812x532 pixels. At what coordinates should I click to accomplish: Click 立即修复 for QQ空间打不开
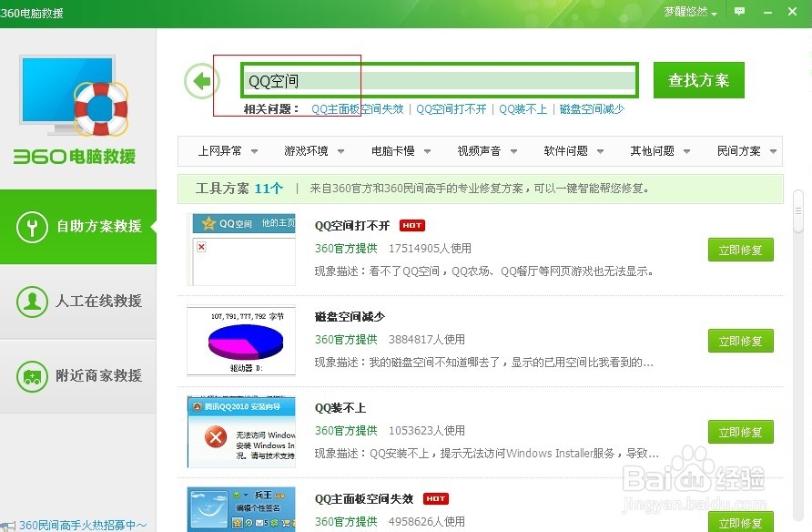point(740,250)
